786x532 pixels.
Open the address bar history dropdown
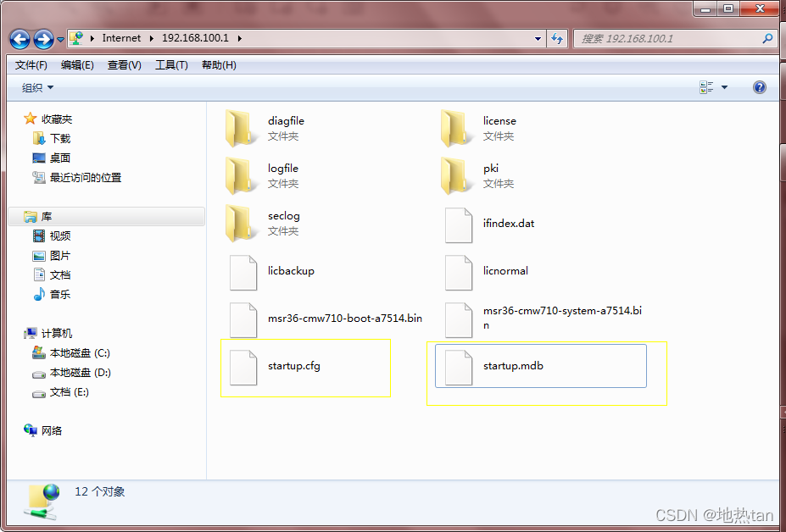[x=538, y=39]
